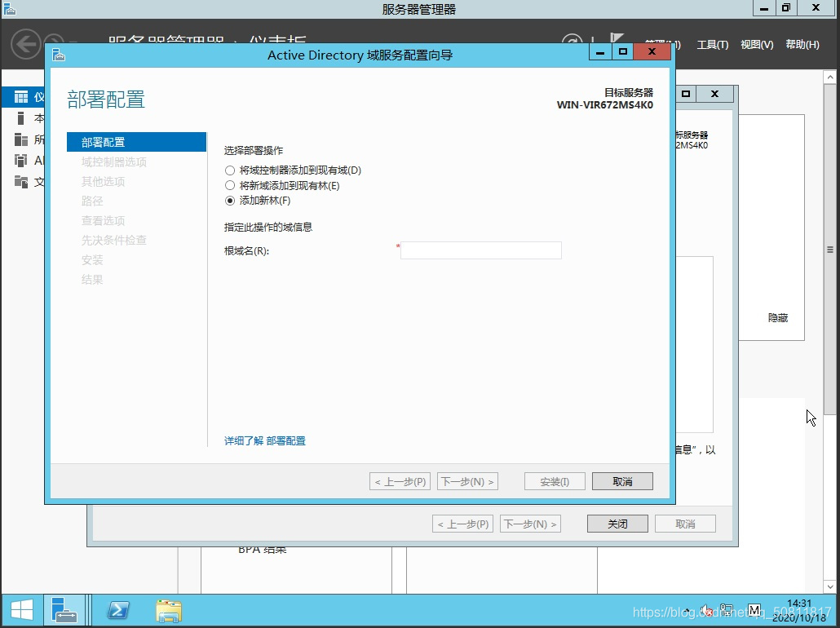Select 其他选项 step in sidebar
This screenshot has width=840, height=628.
(x=103, y=182)
